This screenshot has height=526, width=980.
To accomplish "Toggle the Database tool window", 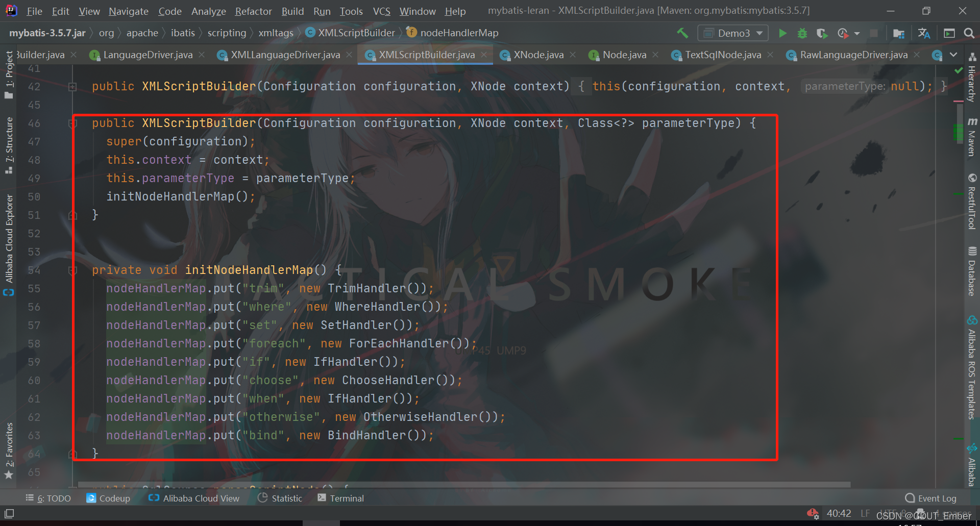I will click(x=972, y=271).
